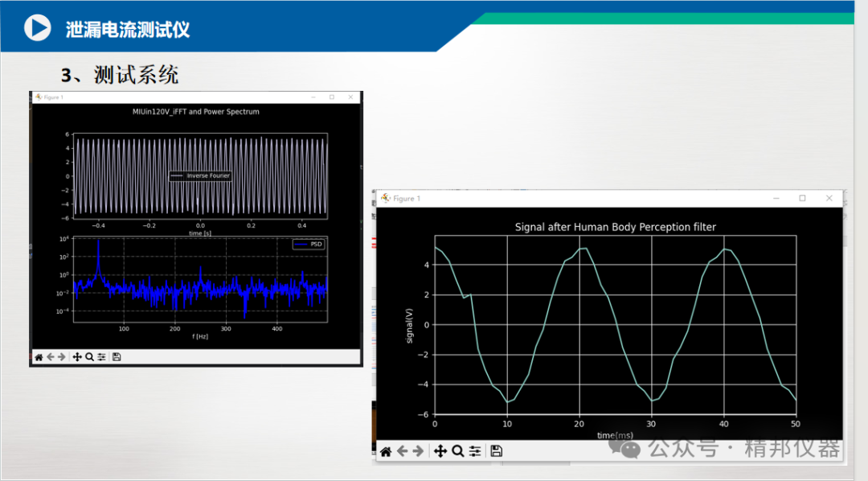The image size is (868, 481).
Task: Select the Pan tool in right figure
Action: tap(440, 451)
